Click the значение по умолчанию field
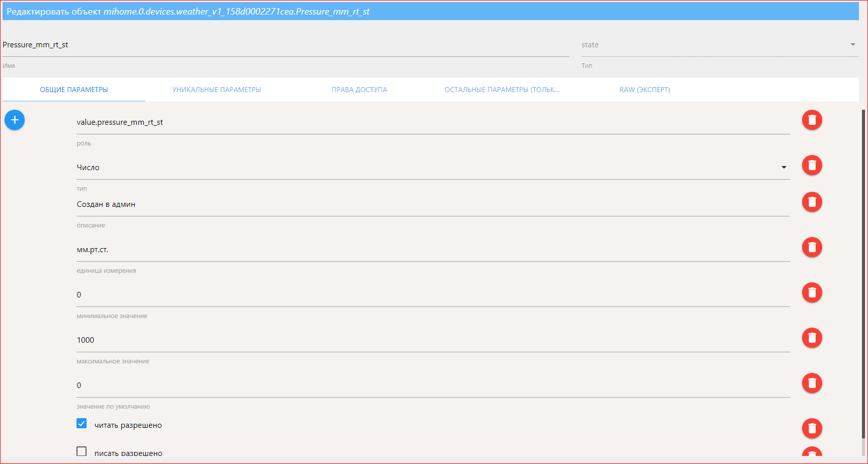 433,385
